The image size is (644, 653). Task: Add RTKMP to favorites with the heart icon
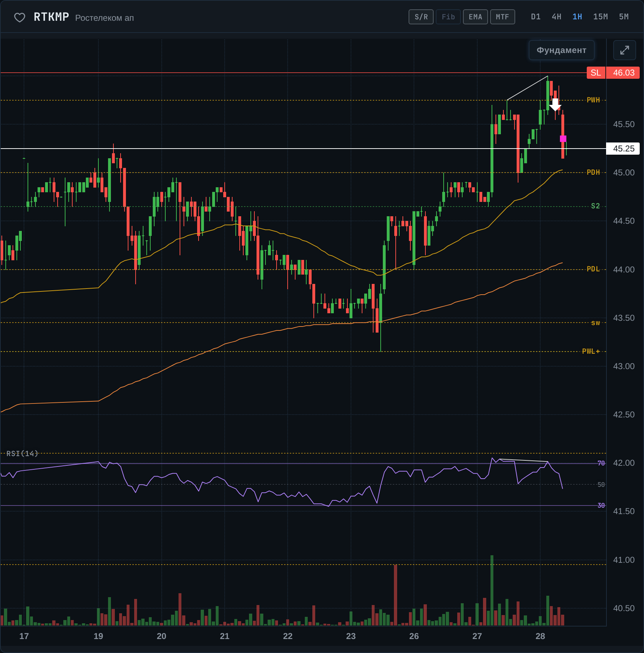click(20, 17)
